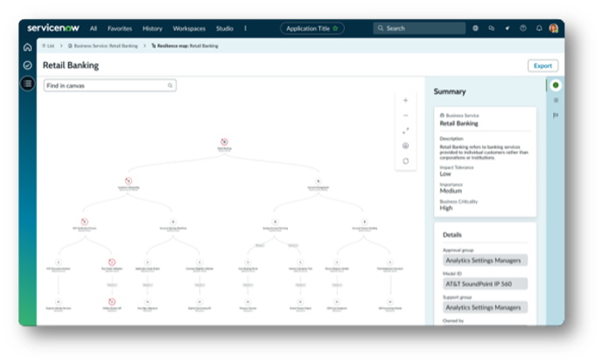Click the Business Criticality value High
Screen dimensions: 602x364
(x=446, y=207)
